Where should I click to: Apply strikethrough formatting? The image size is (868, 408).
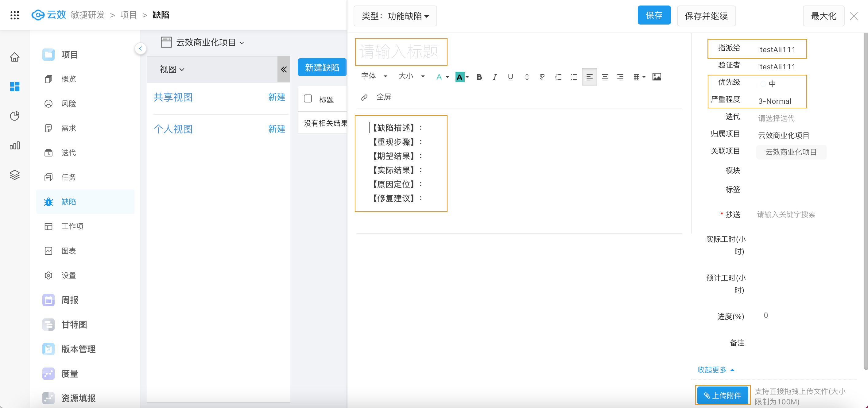(x=527, y=77)
